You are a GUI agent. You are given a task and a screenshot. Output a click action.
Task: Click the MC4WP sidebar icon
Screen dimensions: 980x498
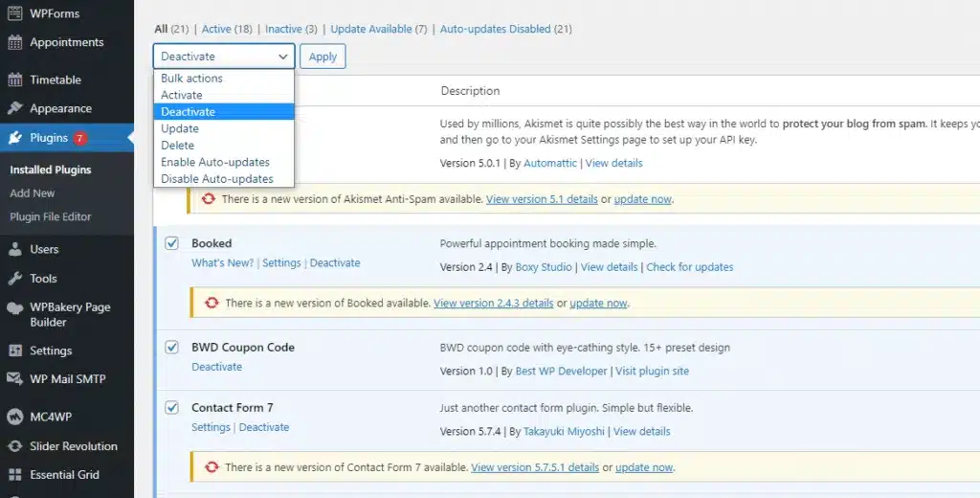coord(15,417)
